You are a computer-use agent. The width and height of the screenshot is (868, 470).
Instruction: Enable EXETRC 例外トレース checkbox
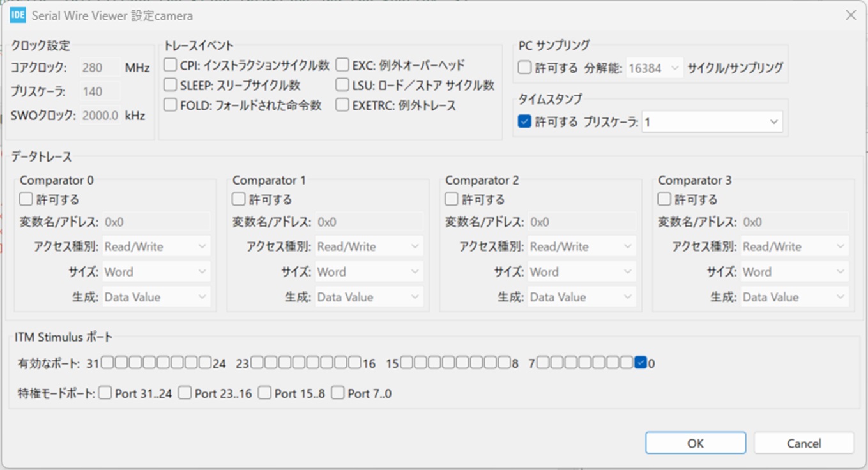pos(342,105)
